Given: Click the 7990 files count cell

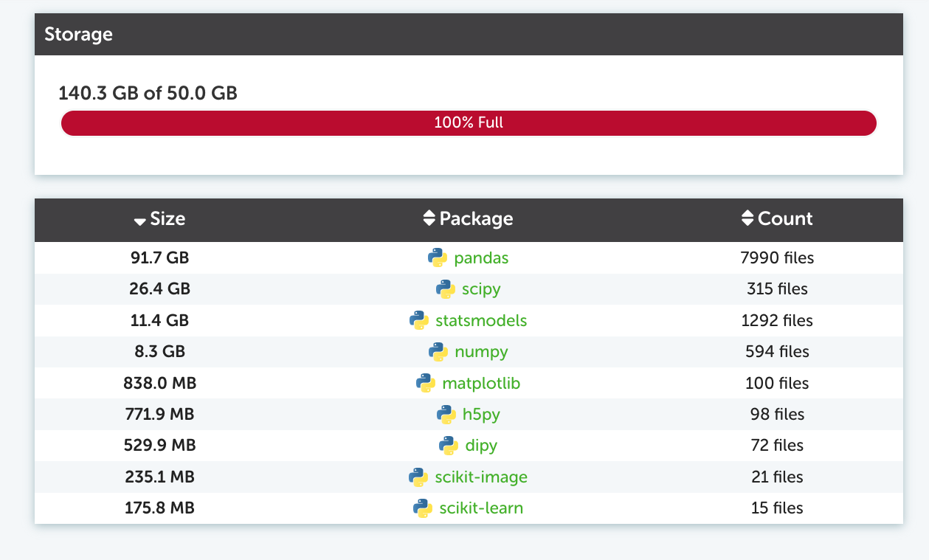Looking at the screenshot, I should (x=777, y=258).
